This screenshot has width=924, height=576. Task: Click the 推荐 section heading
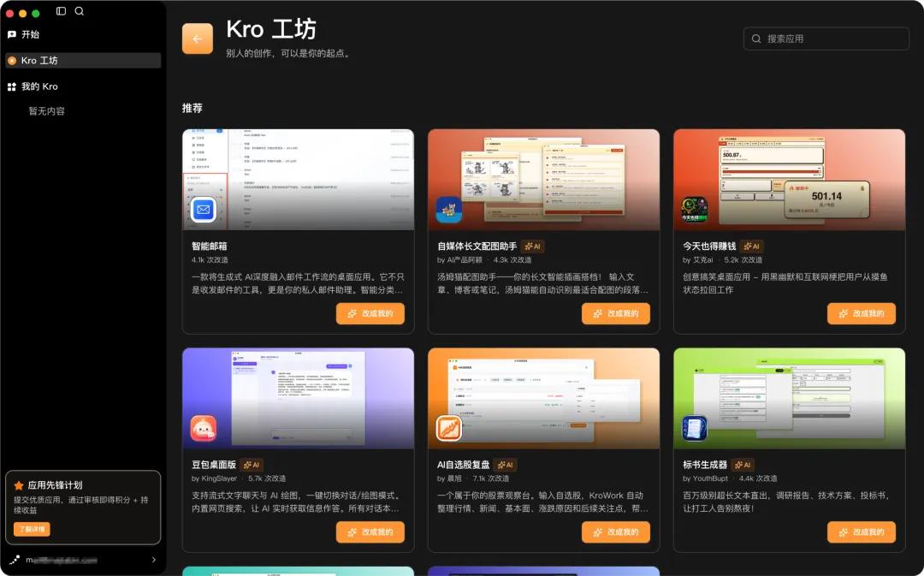click(192, 108)
